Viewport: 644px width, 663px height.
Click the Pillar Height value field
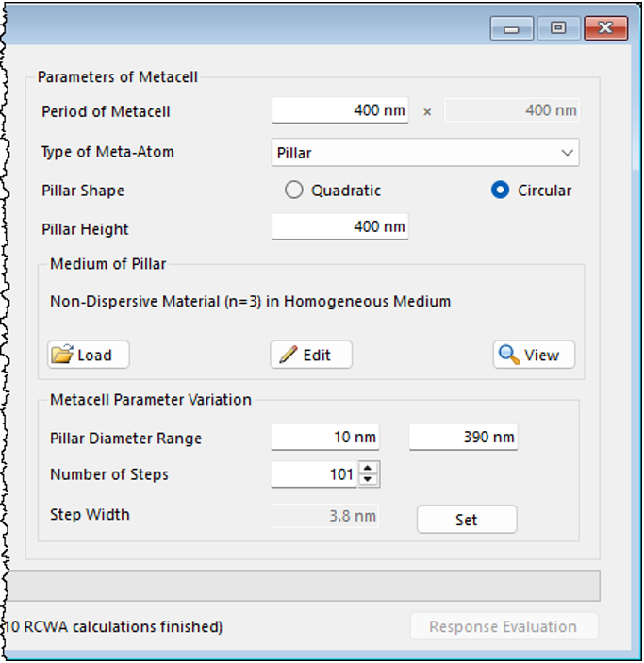coord(340,227)
